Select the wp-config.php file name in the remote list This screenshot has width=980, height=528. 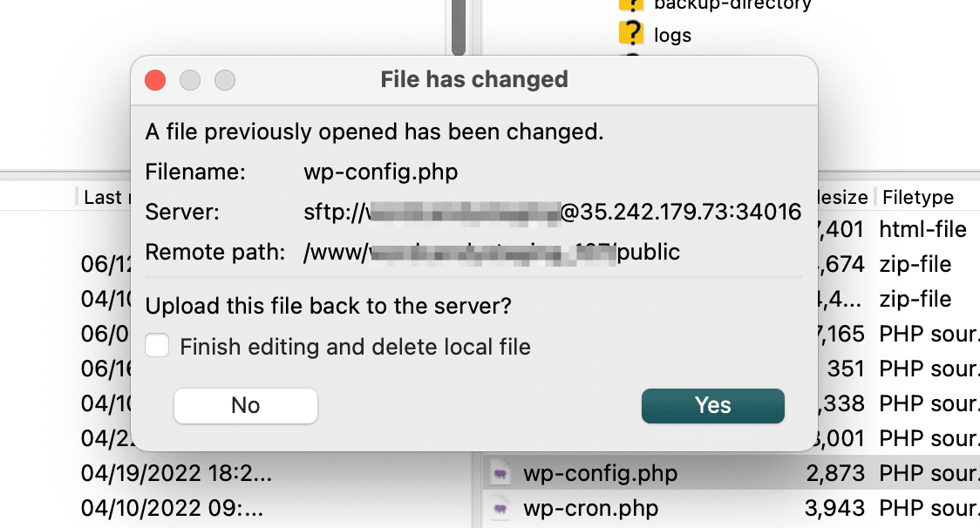point(600,474)
